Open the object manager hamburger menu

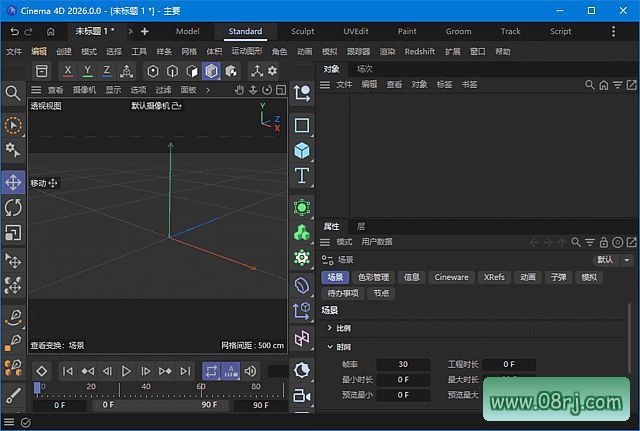325,84
